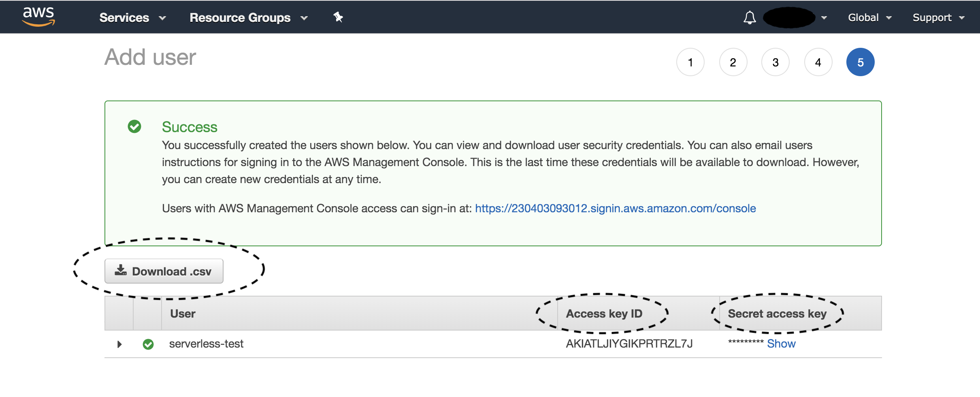The image size is (980, 397).
Task: Open the Services menu
Action: coord(132,17)
